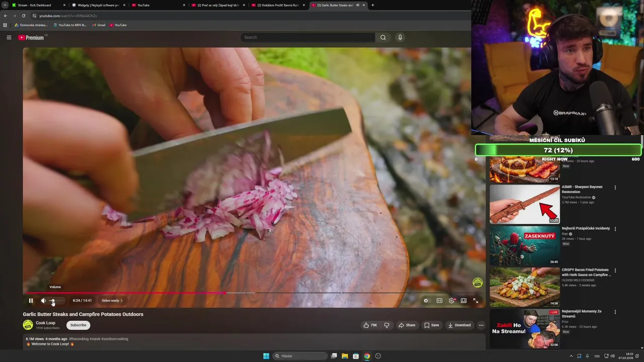Switch to 'Proč se celý Západ bojí' tab

coord(217,5)
